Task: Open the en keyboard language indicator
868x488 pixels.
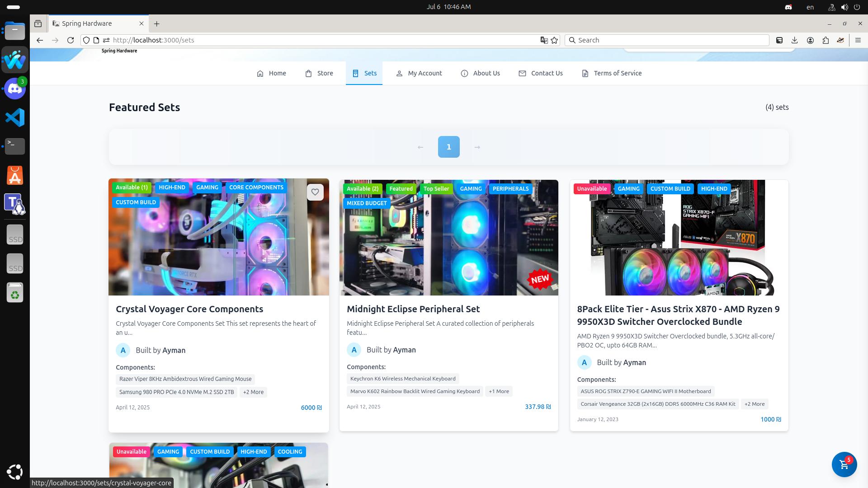Action: (x=810, y=7)
